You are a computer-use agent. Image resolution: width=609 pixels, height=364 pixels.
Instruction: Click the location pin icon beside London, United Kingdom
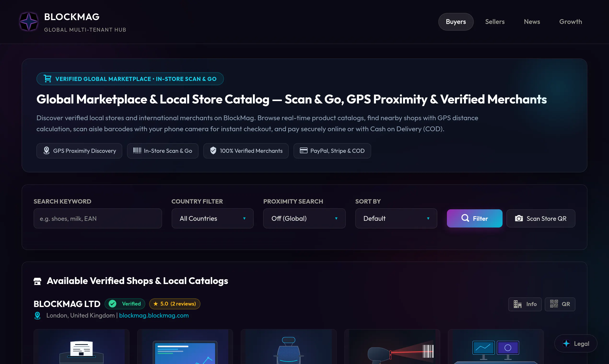click(x=37, y=316)
